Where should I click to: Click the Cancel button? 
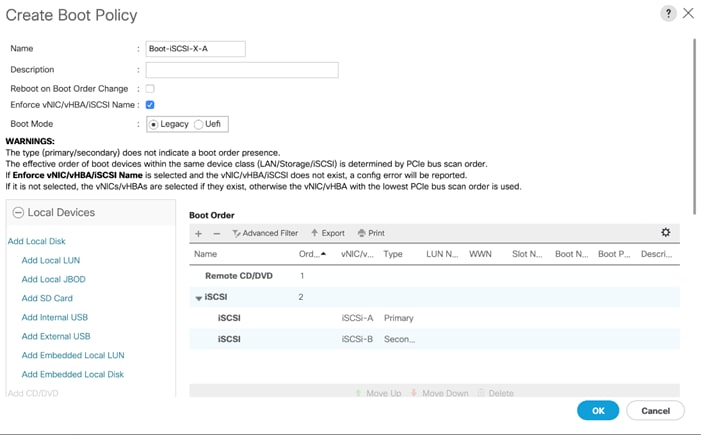click(x=655, y=411)
